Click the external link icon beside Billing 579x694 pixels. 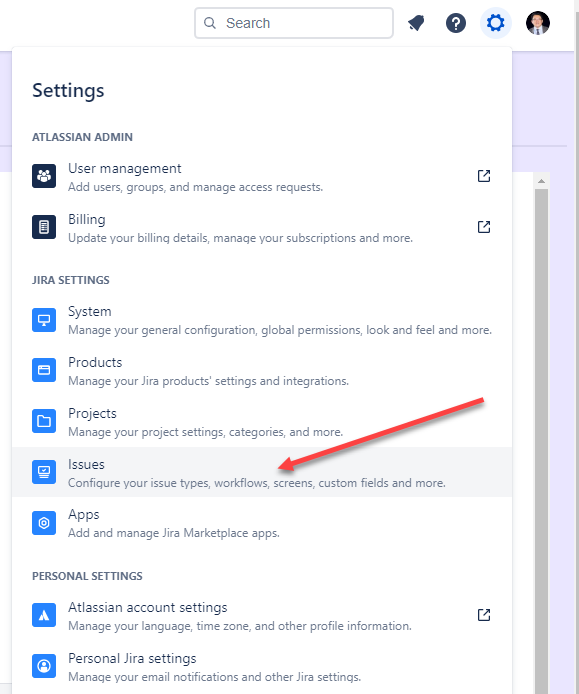[484, 227]
